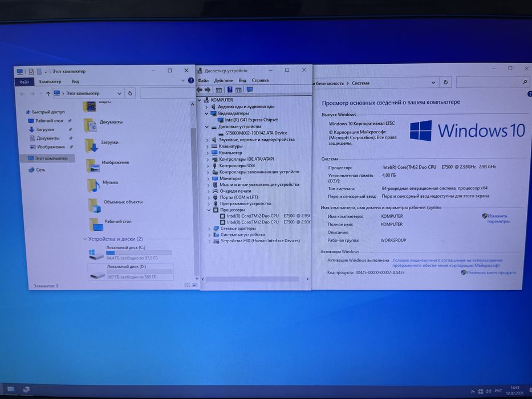532x399 pixels.
Task: Open the Файл menu in Device Manager
Action: 203,81
